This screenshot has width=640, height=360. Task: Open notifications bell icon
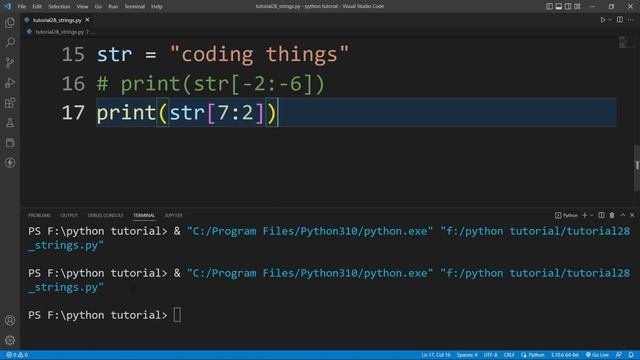click(x=631, y=355)
